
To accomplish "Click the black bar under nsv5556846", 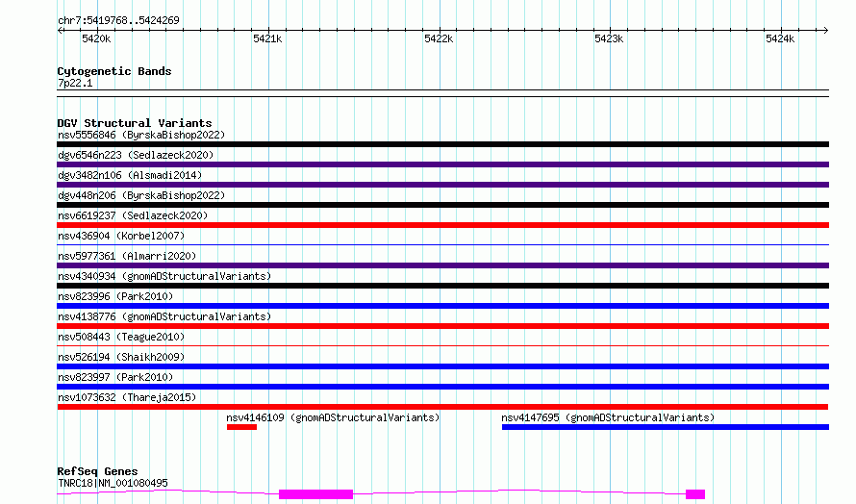I will coord(442,144).
